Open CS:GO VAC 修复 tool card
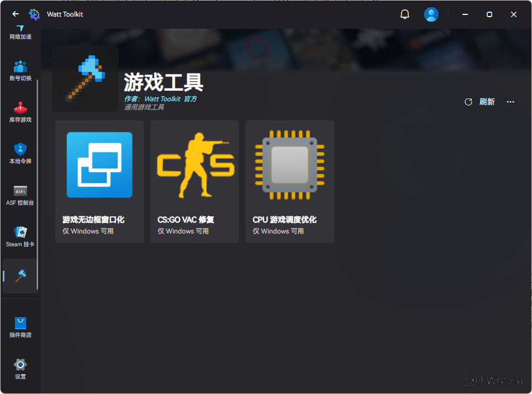The image size is (532, 394). point(195,182)
